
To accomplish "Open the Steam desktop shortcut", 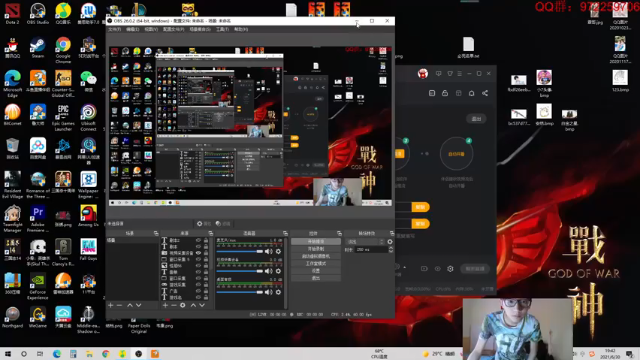I will [38, 48].
